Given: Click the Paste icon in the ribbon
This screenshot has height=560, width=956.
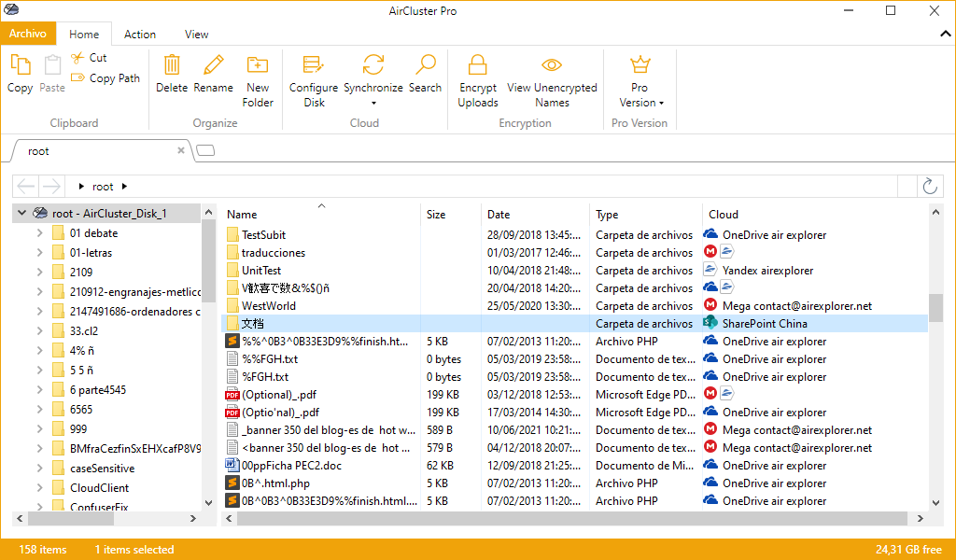Looking at the screenshot, I should tap(52, 66).
